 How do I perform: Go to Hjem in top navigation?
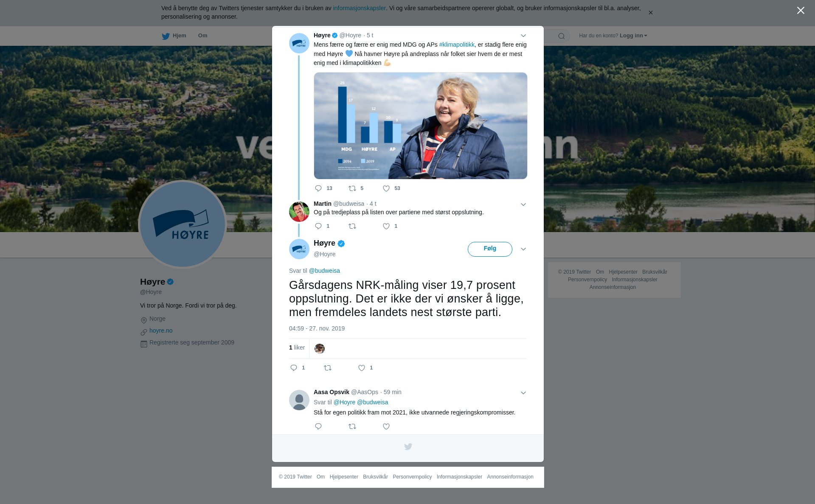[174, 36]
